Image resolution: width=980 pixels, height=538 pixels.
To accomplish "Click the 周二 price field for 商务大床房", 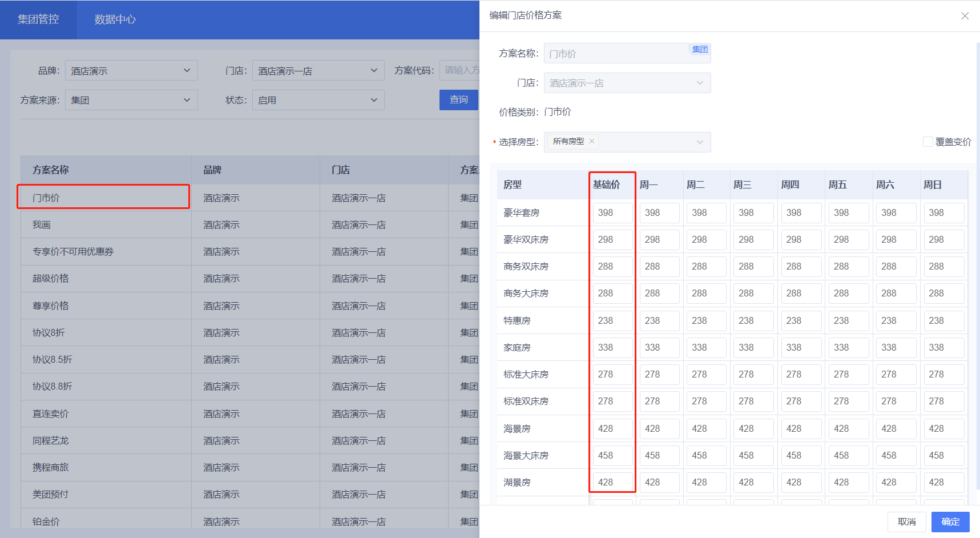I will point(707,293).
